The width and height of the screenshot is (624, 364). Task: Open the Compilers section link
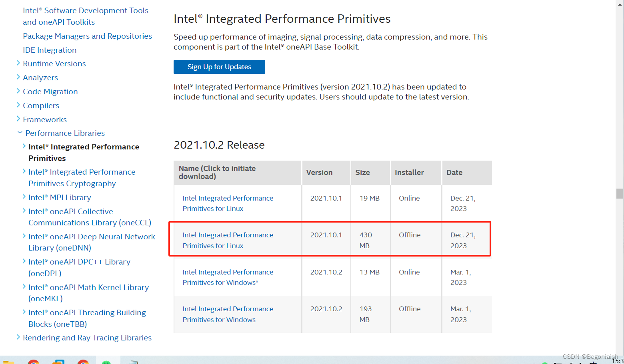click(x=41, y=105)
